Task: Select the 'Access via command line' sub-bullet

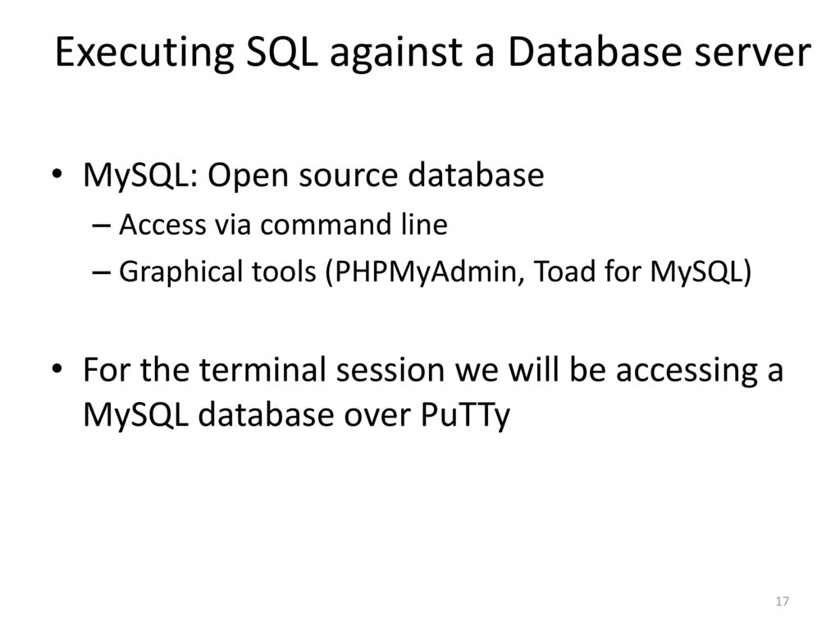Action: (x=283, y=224)
